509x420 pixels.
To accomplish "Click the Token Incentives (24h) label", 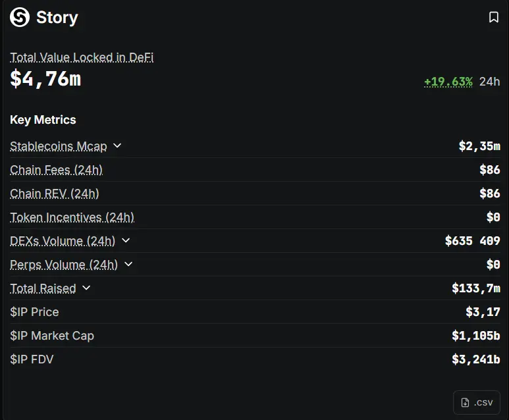I will (x=72, y=217).
